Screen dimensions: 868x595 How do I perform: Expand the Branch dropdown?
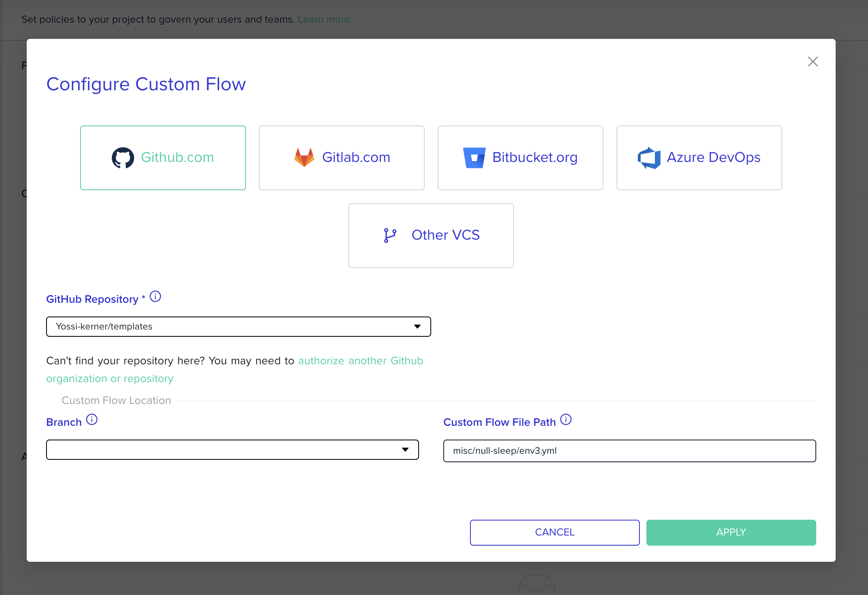click(232, 450)
